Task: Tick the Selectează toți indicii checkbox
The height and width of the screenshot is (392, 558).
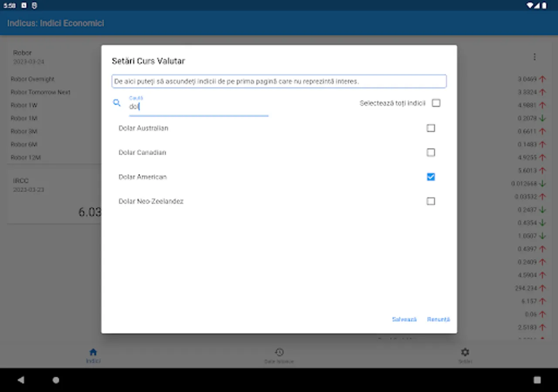Action: click(x=436, y=103)
